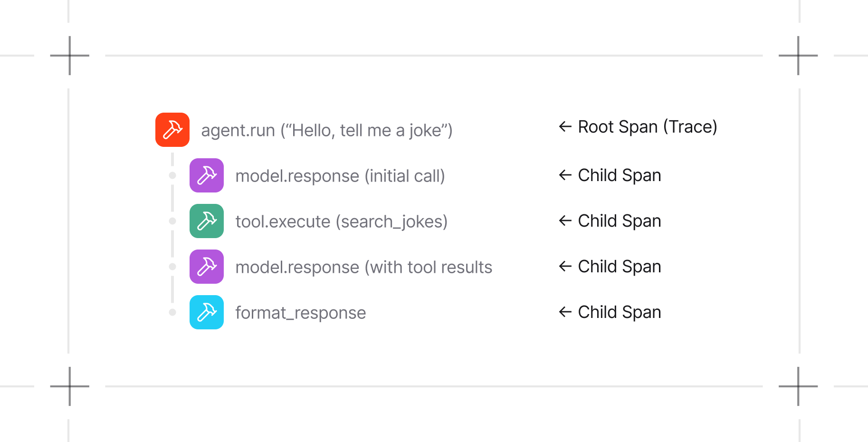868x442 pixels.
Task: Select model.response (with tool results span
Action: (x=363, y=267)
